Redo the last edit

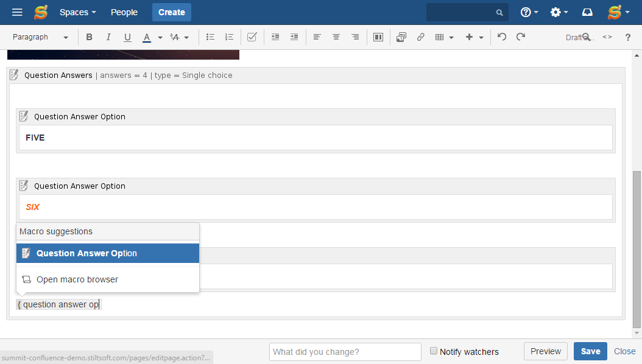pyautogui.click(x=521, y=37)
